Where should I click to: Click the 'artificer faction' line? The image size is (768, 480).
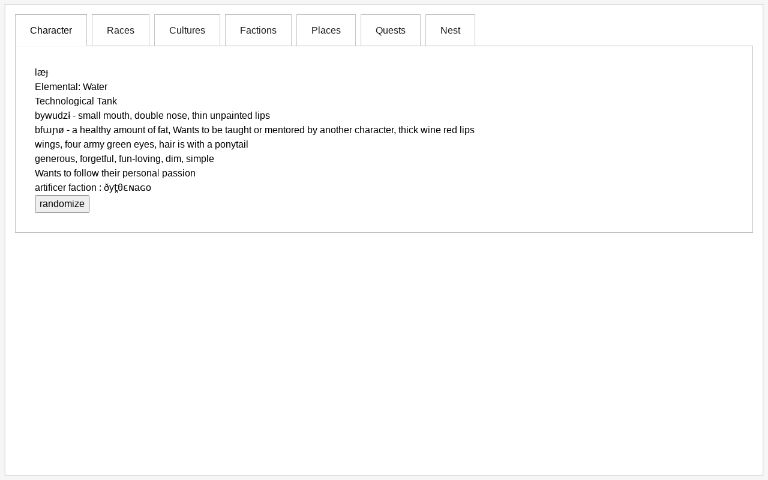click(93, 188)
